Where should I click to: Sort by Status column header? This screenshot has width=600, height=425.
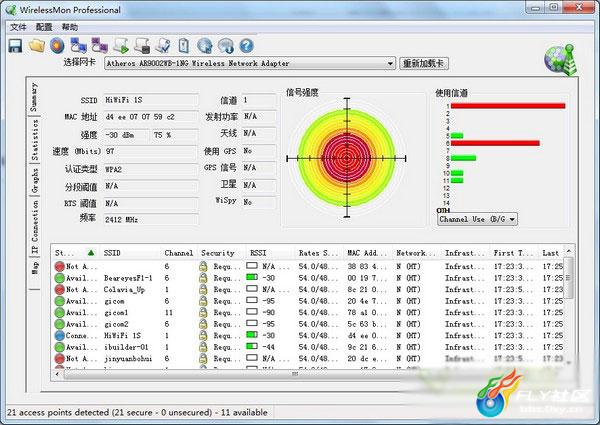(x=75, y=253)
